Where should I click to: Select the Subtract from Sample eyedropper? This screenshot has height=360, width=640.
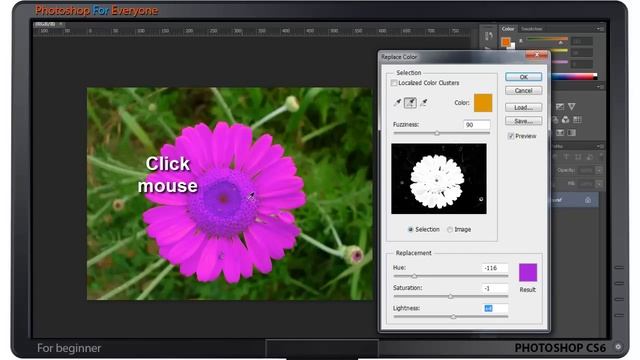(424, 103)
